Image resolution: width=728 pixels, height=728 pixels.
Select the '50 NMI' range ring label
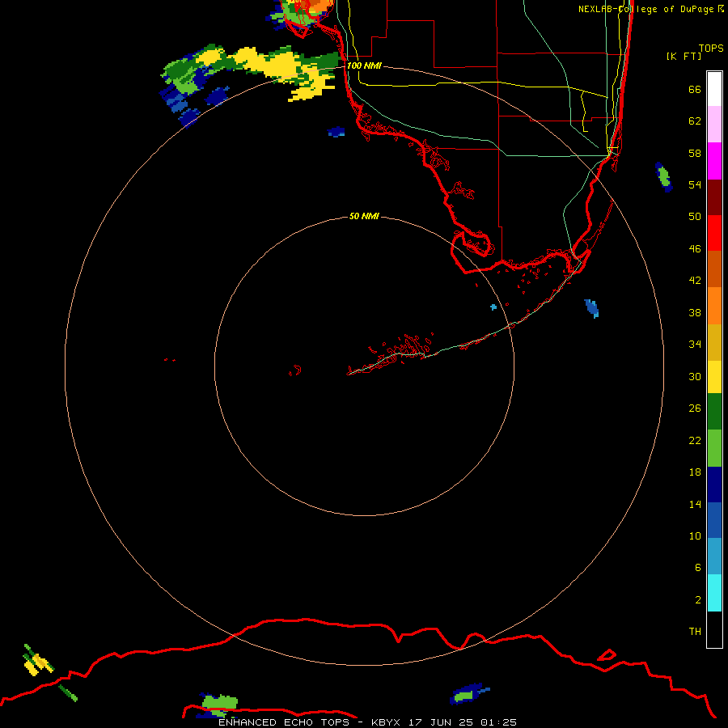tap(364, 216)
